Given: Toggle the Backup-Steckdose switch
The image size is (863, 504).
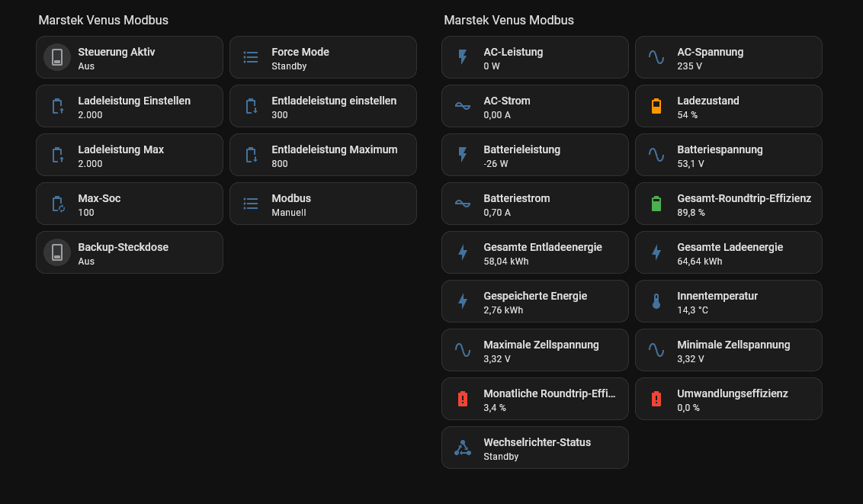Looking at the screenshot, I should (57, 252).
